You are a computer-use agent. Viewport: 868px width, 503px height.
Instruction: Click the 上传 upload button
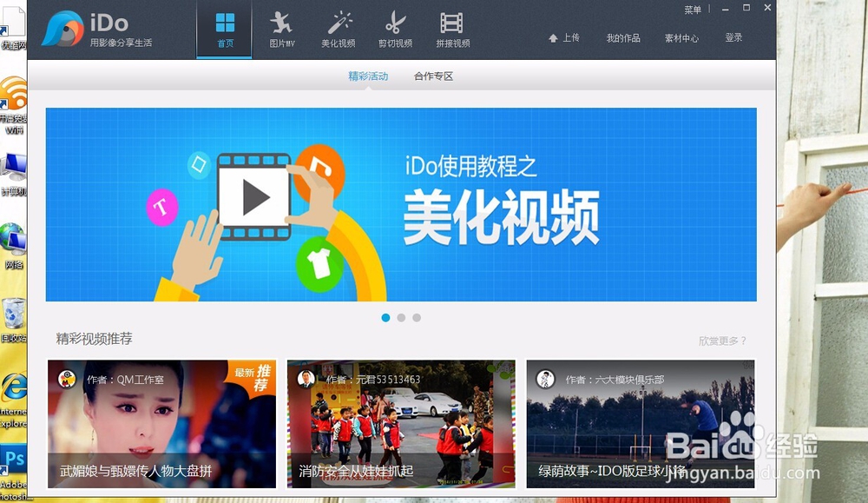(564, 37)
